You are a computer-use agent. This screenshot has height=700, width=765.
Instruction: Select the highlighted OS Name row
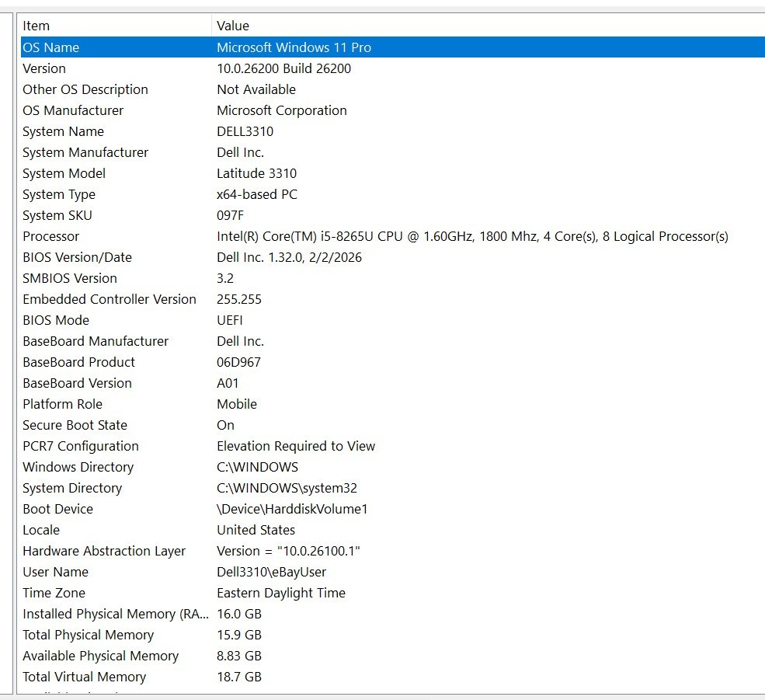click(393, 47)
